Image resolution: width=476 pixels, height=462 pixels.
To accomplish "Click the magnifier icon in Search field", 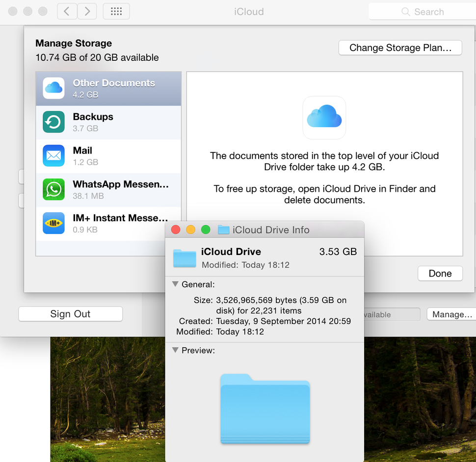I will (405, 12).
